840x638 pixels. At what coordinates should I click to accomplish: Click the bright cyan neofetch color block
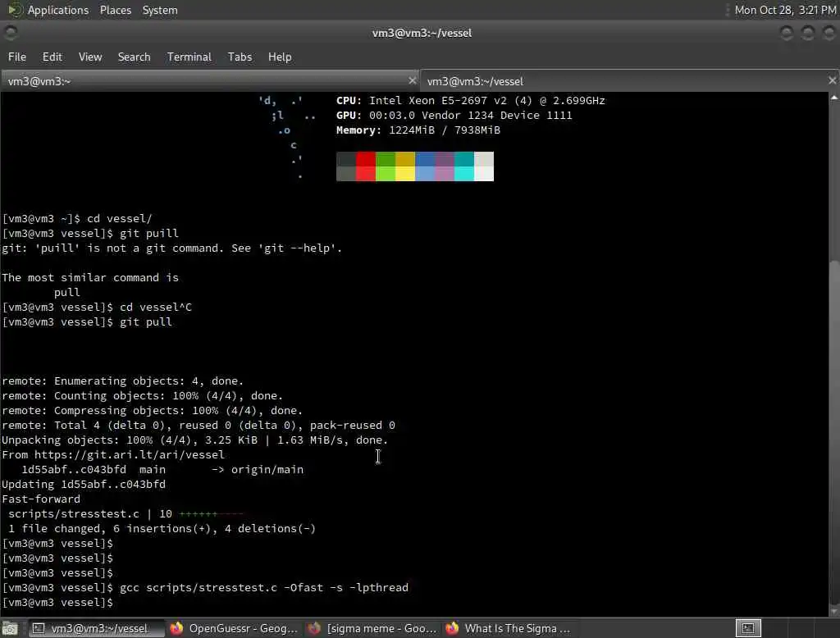[x=464, y=174]
